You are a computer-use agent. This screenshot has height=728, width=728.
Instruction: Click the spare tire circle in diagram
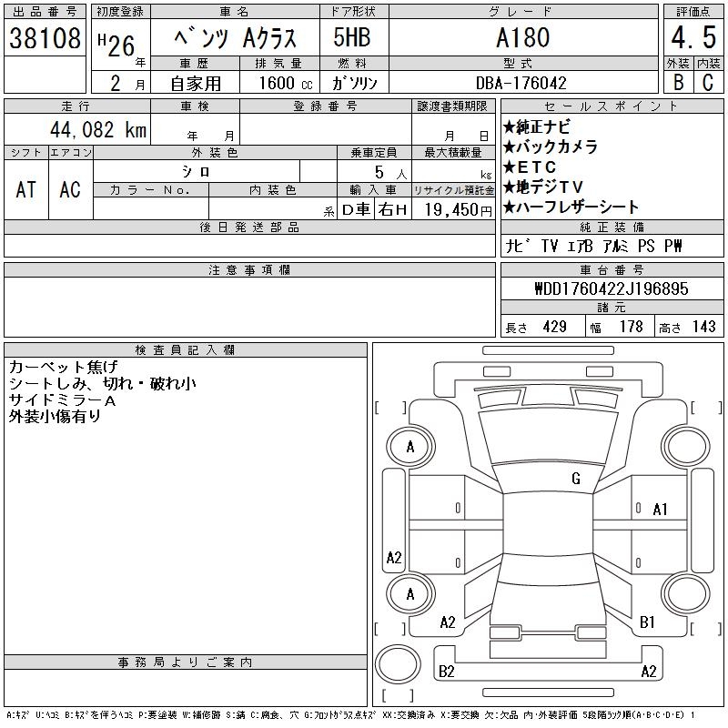(x=398, y=664)
